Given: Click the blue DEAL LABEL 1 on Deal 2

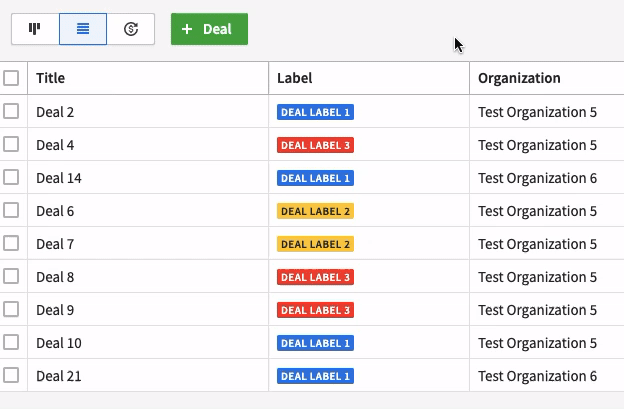Looking at the screenshot, I should (x=315, y=112).
